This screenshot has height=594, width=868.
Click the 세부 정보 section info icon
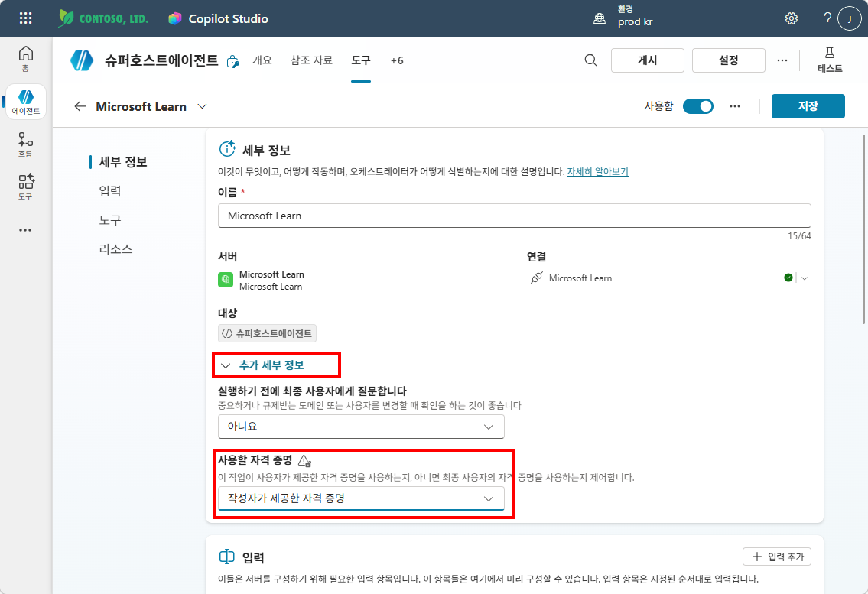[x=227, y=149]
